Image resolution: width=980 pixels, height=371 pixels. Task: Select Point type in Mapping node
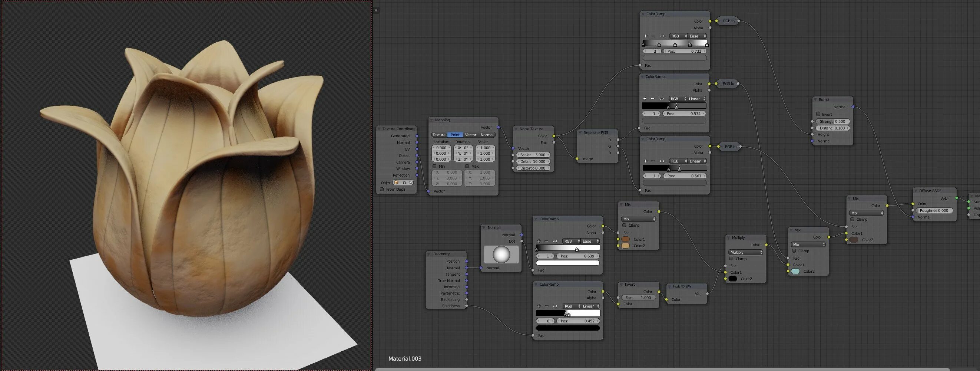(x=455, y=135)
